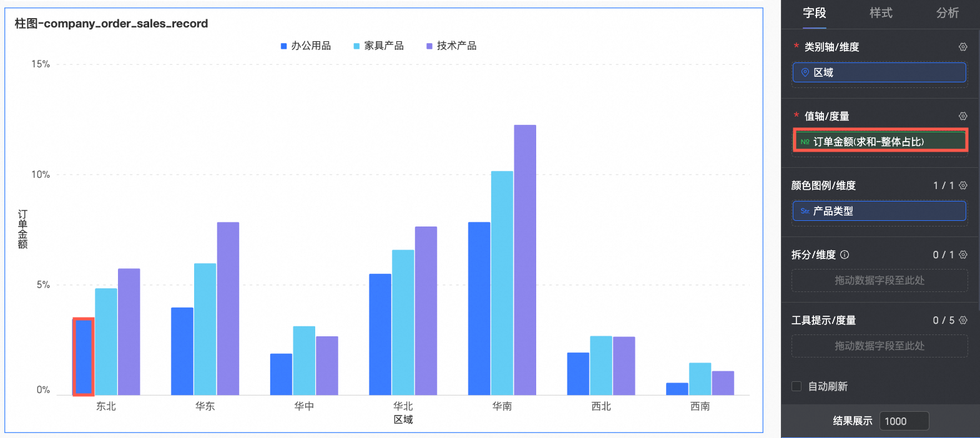Click the info icon beside 拆分/维度
980x438 pixels.
(845, 255)
